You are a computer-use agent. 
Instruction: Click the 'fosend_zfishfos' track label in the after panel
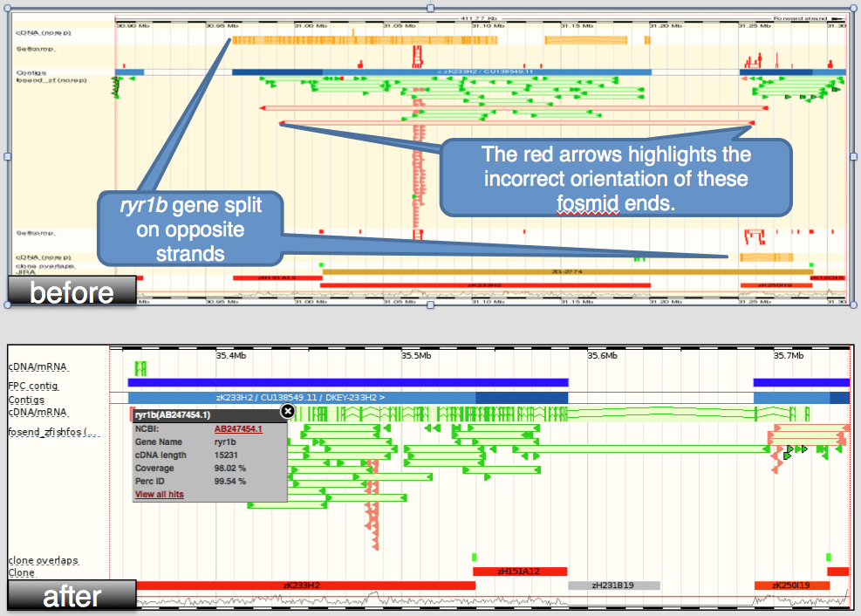(51, 433)
